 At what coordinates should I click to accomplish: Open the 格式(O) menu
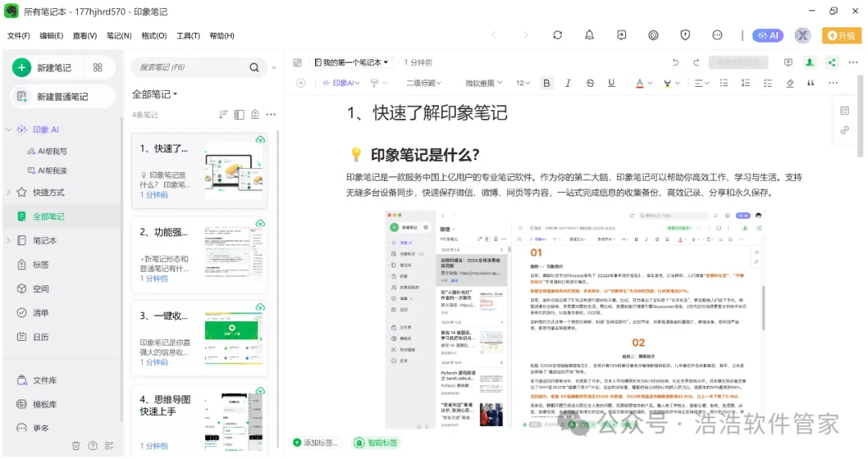point(154,35)
